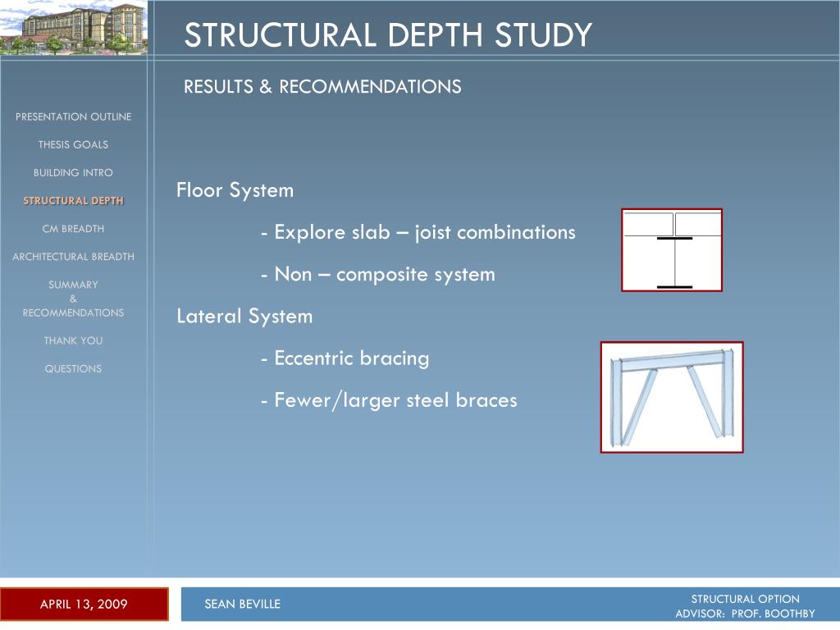Viewport: 840px width, 630px height.
Task: Go to Thesis Goals in sidebar
Action: coord(73,144)
